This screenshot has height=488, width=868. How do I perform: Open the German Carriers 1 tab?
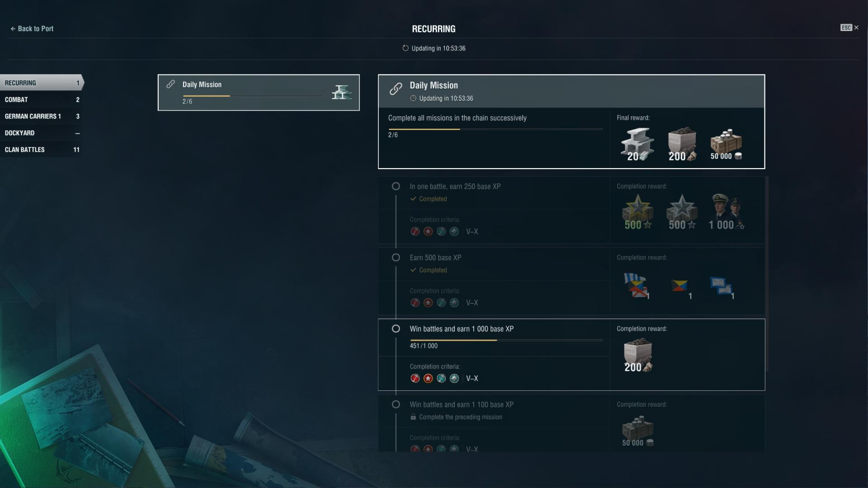pos(42,116)
